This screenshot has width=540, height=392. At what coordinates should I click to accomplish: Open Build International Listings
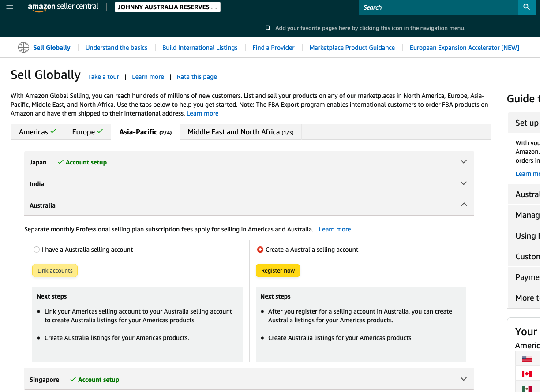tap(200, 48)
